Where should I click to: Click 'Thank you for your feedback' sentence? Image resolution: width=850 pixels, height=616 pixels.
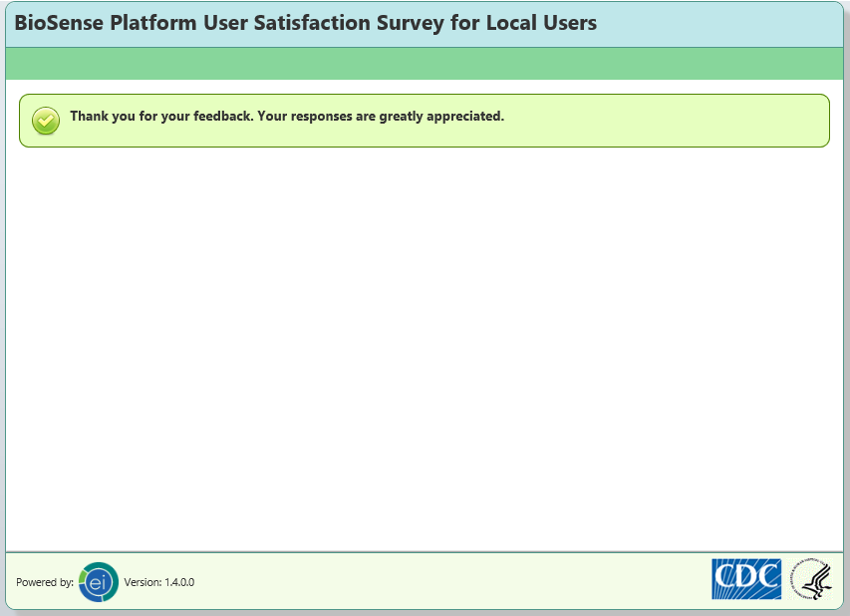pyautogui.click(x=161, y=116)
